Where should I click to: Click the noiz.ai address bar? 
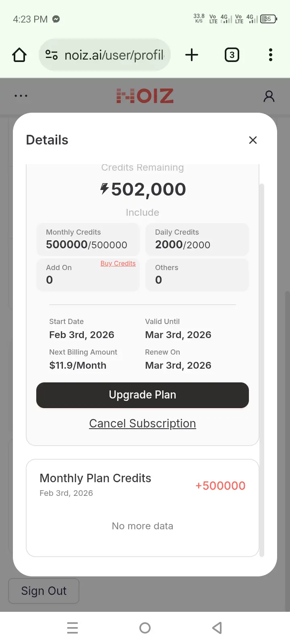point(105,55)
